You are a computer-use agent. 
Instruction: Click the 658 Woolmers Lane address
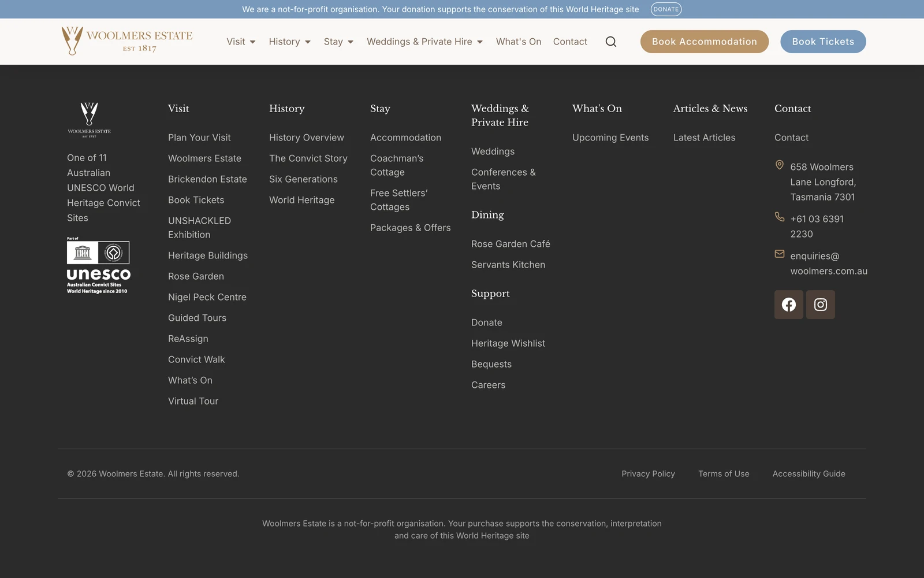823,182
